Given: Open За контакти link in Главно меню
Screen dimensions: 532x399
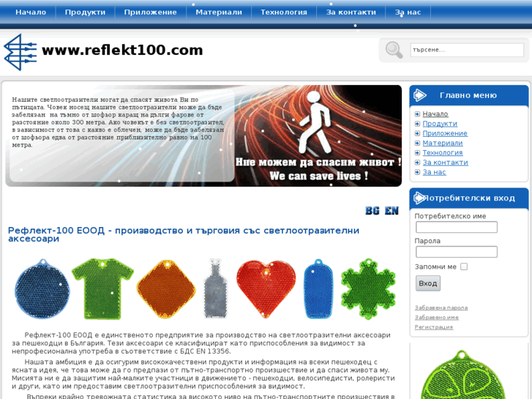Looking at the screenshot, I should point(445,163).
